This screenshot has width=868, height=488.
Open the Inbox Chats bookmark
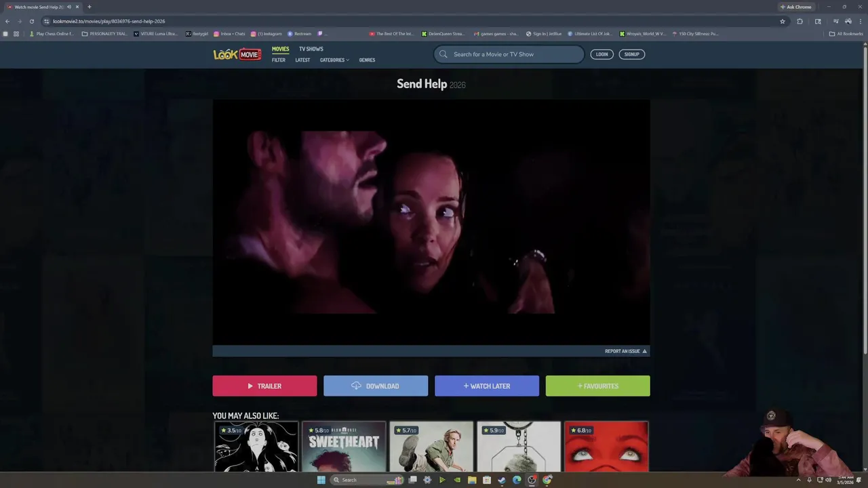[x=229, y=33]
